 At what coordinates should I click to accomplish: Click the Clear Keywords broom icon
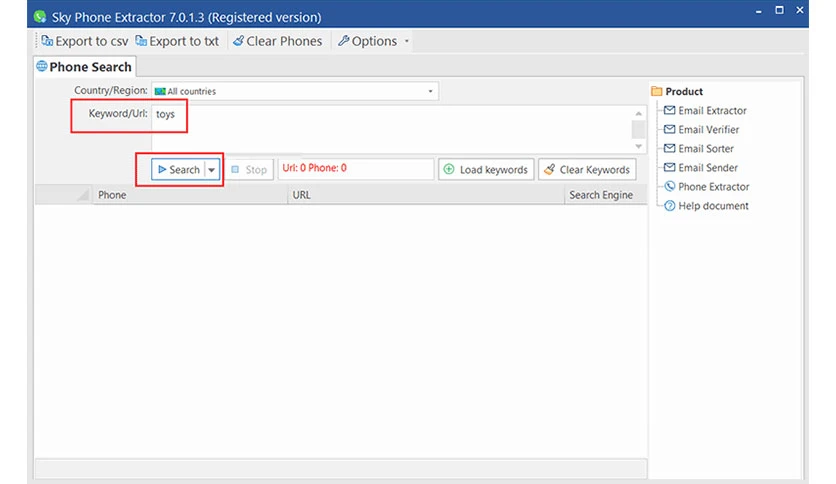coord(549,170)
